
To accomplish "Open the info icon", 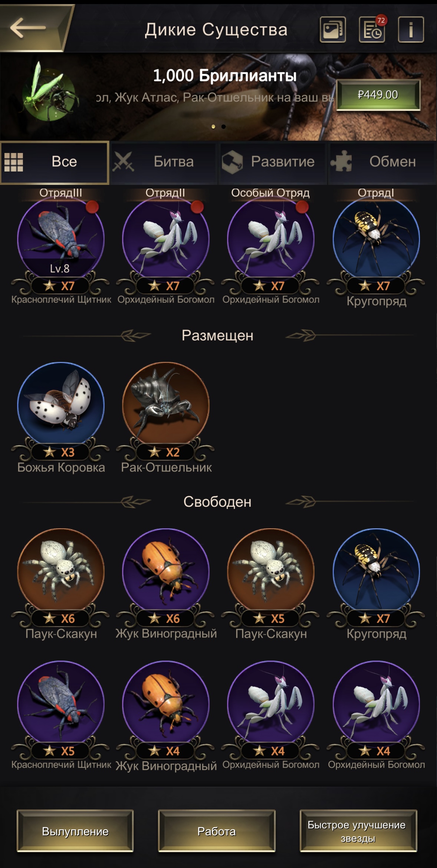I will tap(411, 29).
